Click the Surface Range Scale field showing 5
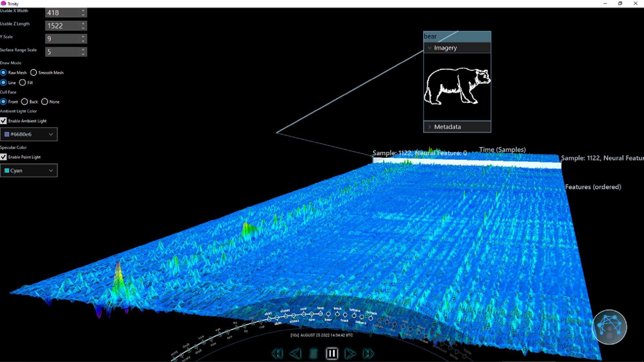This screenshot has width=644, height=362. [x=62, y=52]
